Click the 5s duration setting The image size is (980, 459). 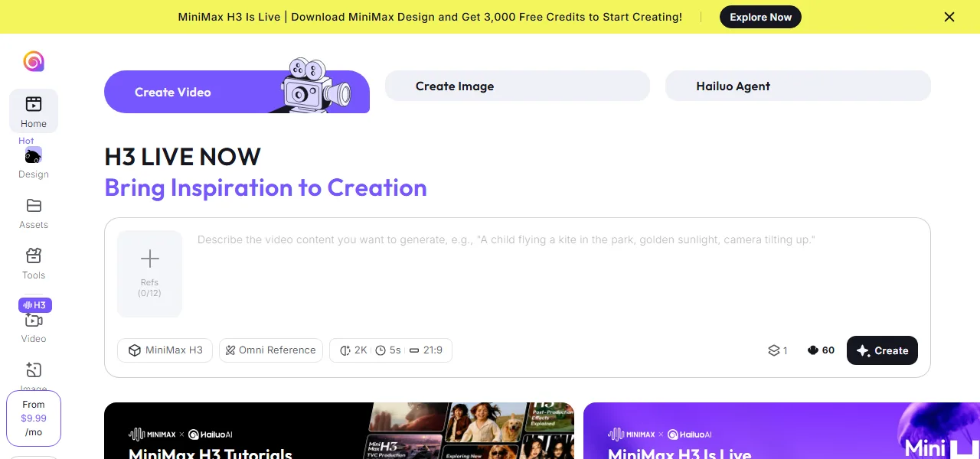(389, 350)
